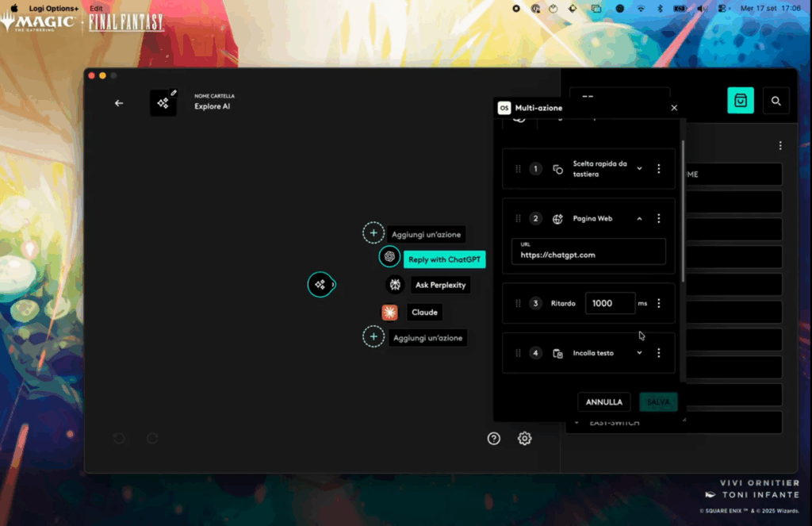Viewport: 812px width, 526px height.
Task: Click the back arrow in Explore AI
Action: (119, 103)
